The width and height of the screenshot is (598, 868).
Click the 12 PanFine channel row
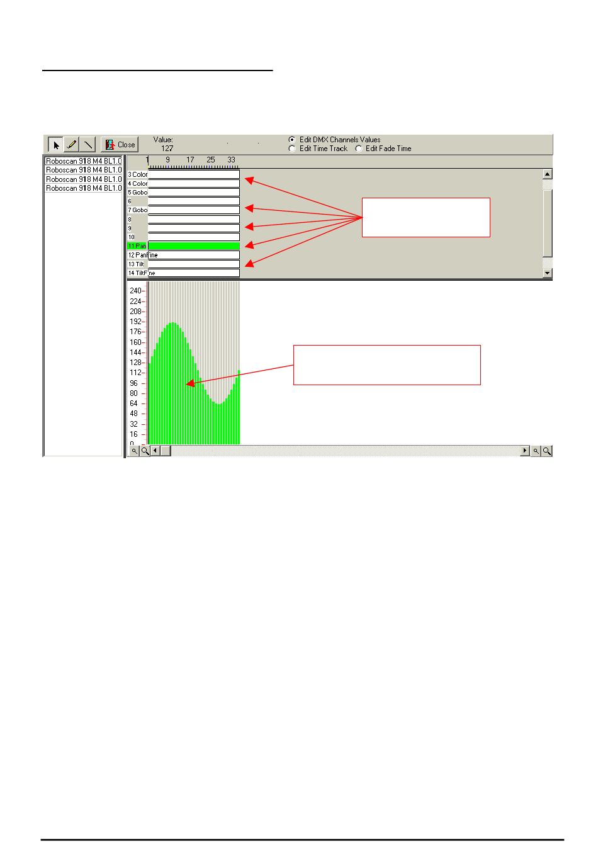point(183,255)
